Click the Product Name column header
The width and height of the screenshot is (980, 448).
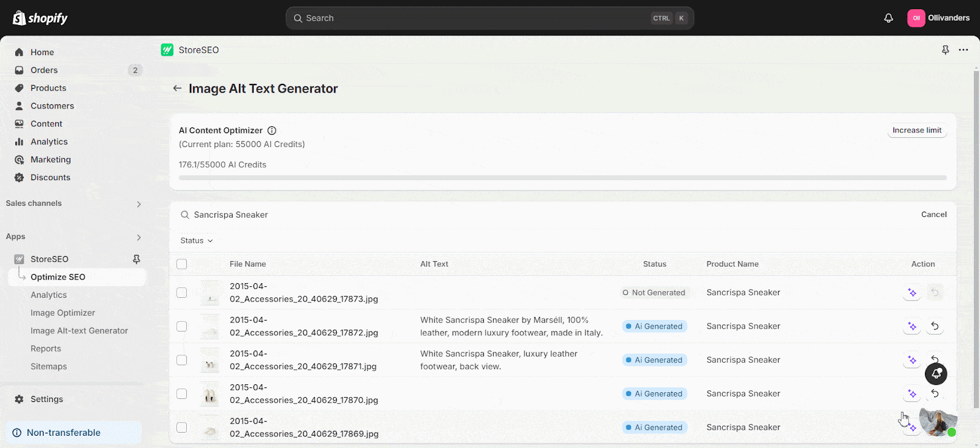(733, 264)
